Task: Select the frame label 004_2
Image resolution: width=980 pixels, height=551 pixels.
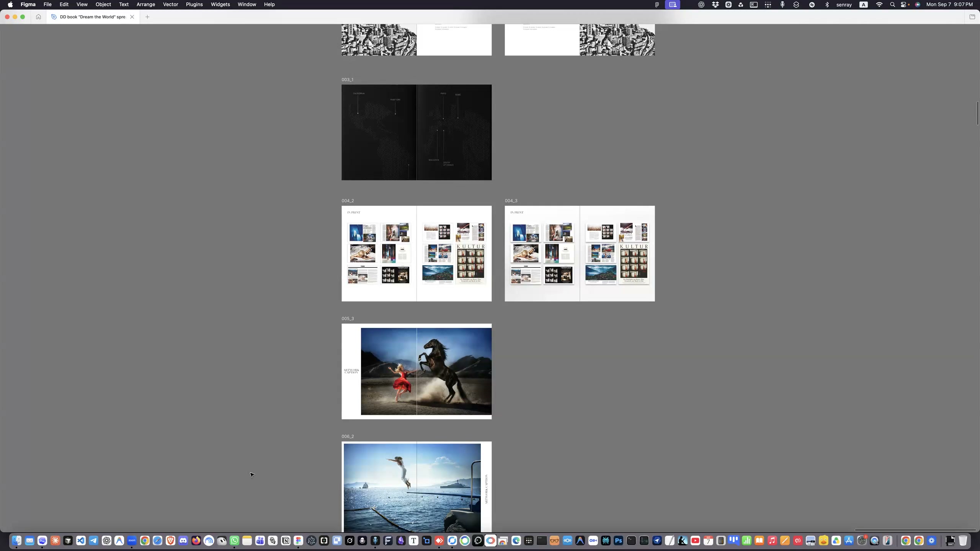Action: (348, 201)
